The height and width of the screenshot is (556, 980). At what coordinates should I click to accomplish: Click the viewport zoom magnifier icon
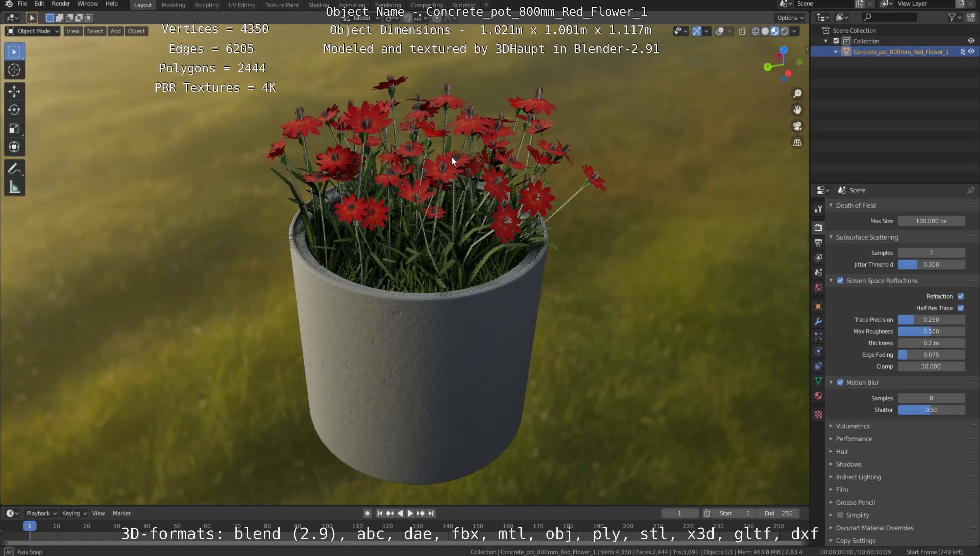[797, 93]
